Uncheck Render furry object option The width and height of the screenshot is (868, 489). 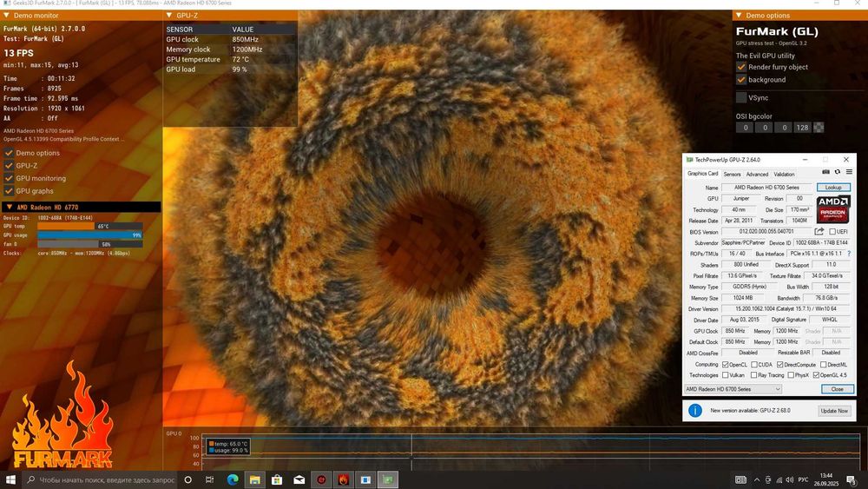(741, 67)
